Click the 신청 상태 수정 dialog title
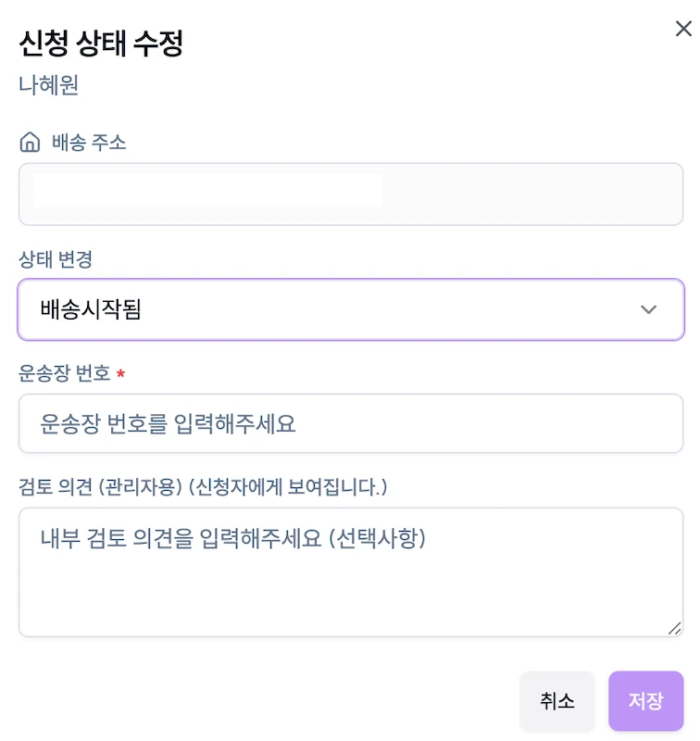This screenshot has height=741, width=700. 101,44
